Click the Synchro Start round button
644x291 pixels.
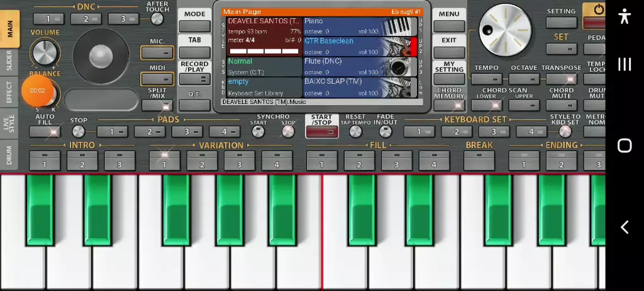tap(258, 132)
